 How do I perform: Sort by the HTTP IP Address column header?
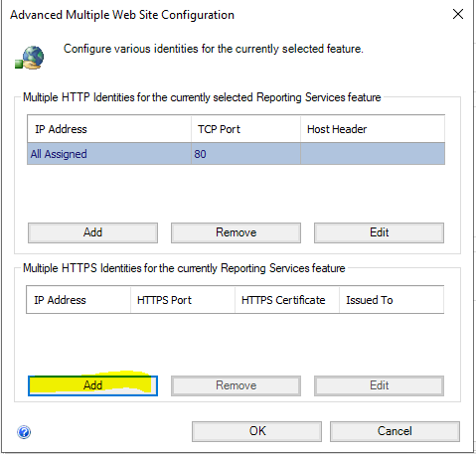(x=109, y=129)
